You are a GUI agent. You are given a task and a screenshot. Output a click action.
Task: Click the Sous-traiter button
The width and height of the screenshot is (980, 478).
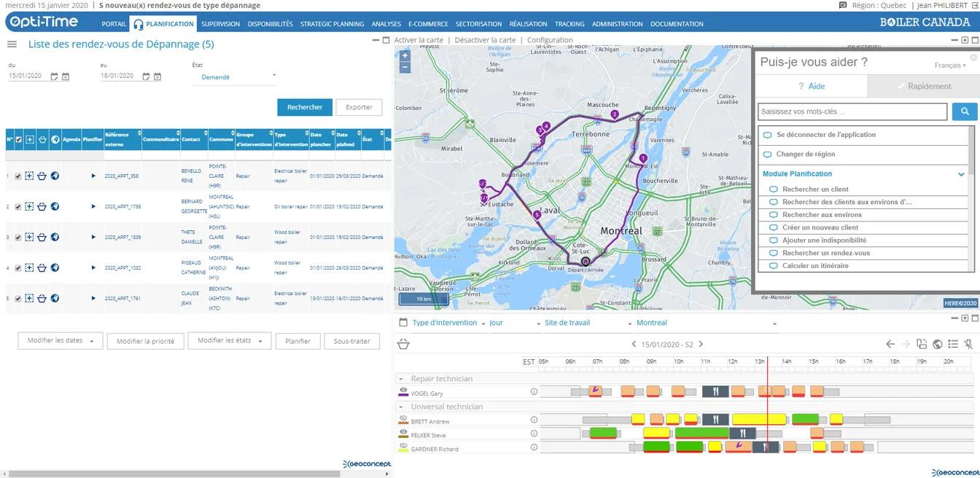(x=351, y=341)
